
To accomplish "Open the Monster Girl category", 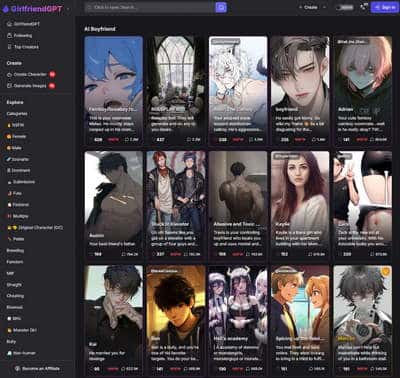I will pyautogui.click(x=22, y=330).
